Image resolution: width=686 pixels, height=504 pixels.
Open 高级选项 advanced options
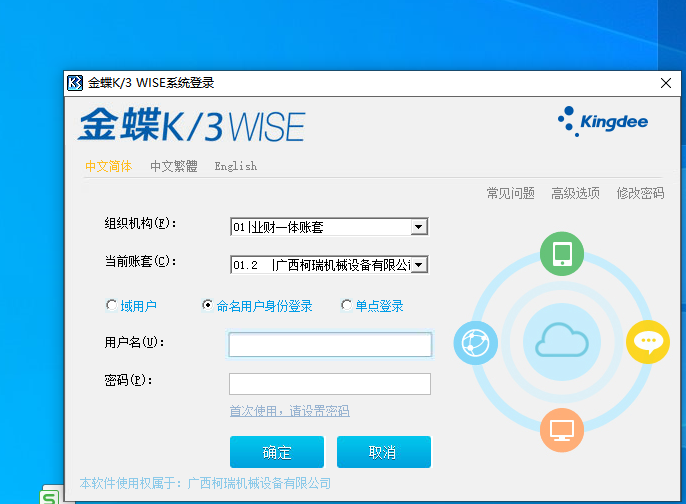pyautogui.click(x=575, y=193)
